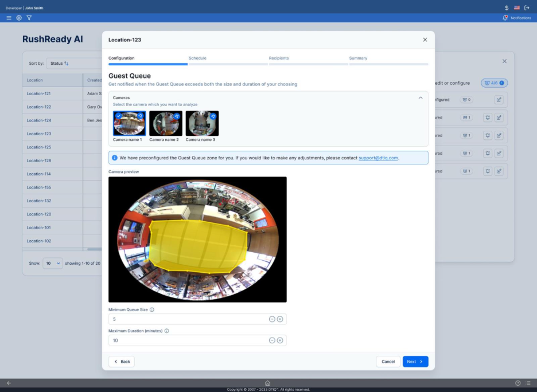
Task: Switch to the Recipients step tab
Action: [279, 58]
